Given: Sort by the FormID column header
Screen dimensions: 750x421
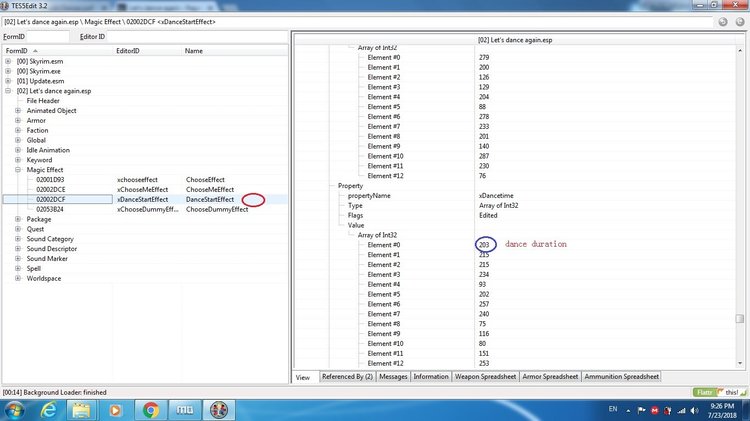Looking at the screenshot, I should tap(57, 51).
